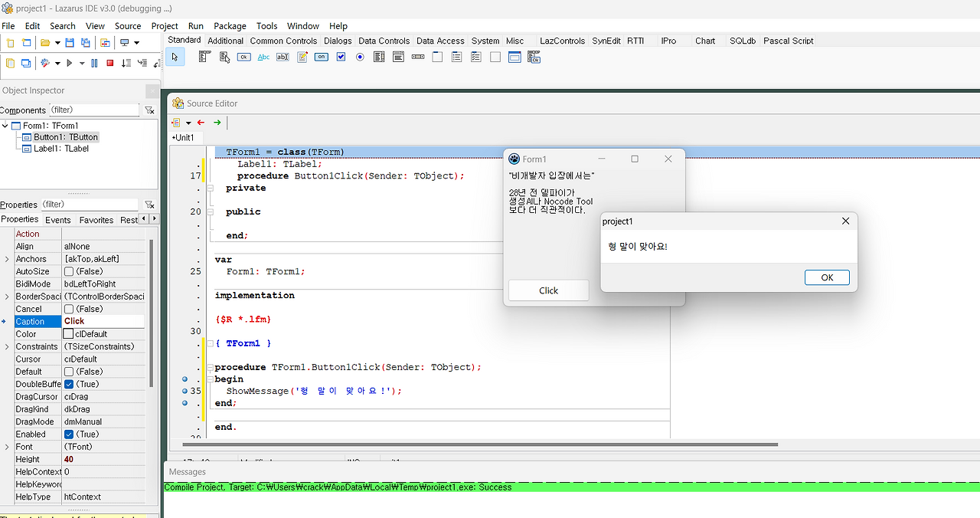Select Button1: TButton in component tree
The width and height of the screenshot is (980, 518).
[65, 137]
